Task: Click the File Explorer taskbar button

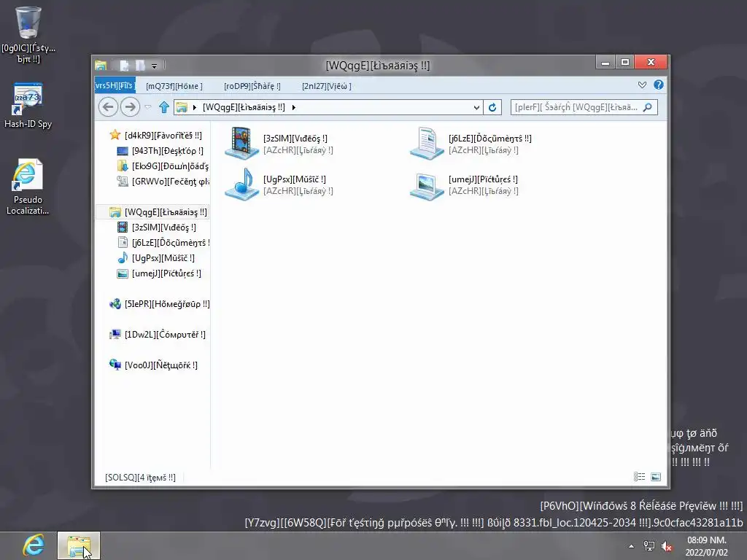Action: [79, 545]
